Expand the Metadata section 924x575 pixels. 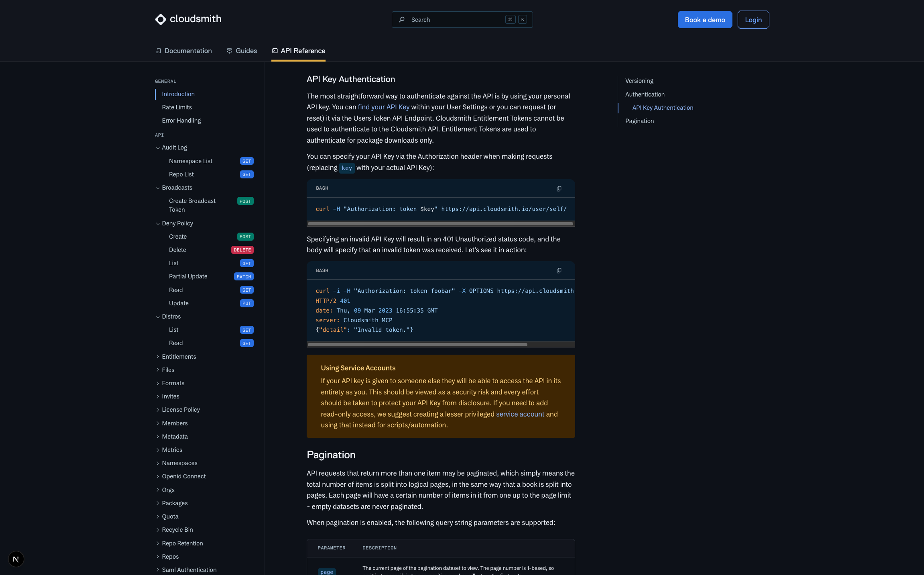pyautogui.click(x=171, y=437)
